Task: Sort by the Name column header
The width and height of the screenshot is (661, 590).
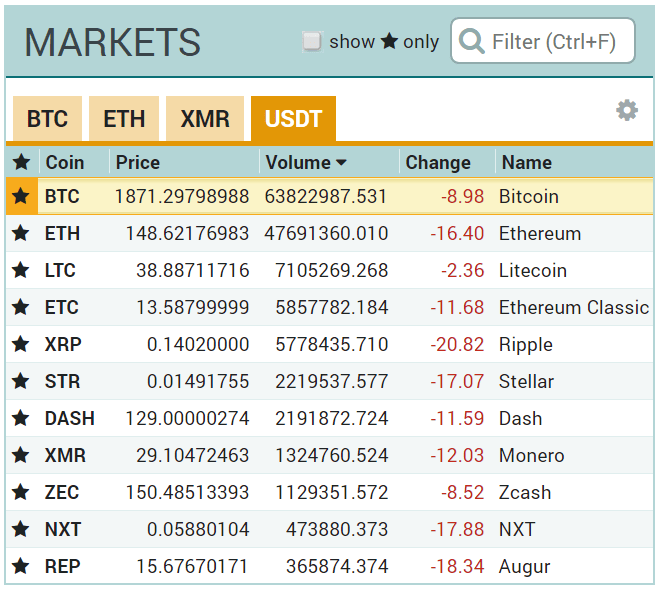Action: [x=527, y=163]
